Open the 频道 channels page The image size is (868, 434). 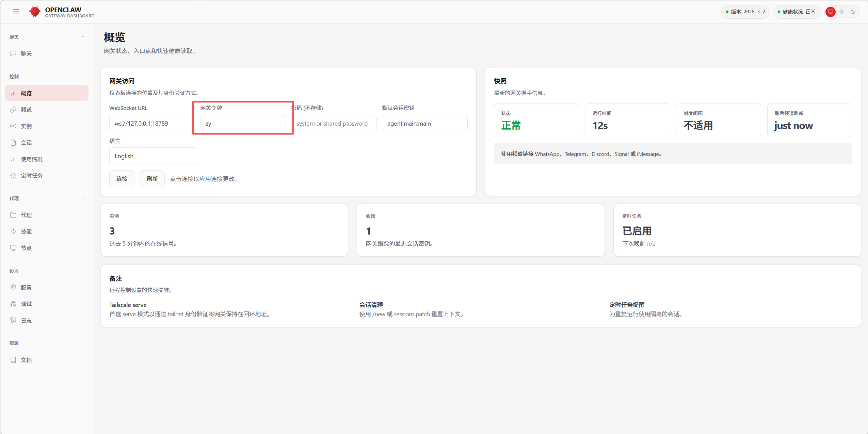pos(26,110)
